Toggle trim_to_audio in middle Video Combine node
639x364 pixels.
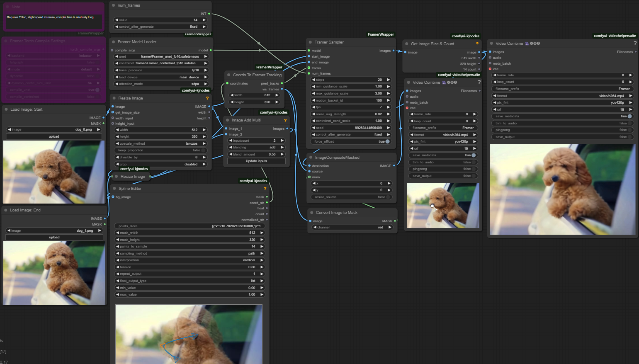[443, 162]
